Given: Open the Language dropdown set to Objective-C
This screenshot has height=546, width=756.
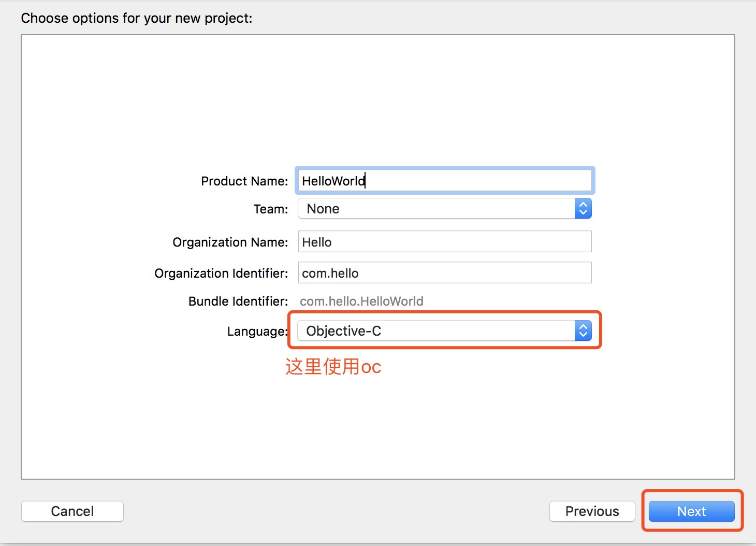Looking at the screenshot, I should click(x=445, y=331).
